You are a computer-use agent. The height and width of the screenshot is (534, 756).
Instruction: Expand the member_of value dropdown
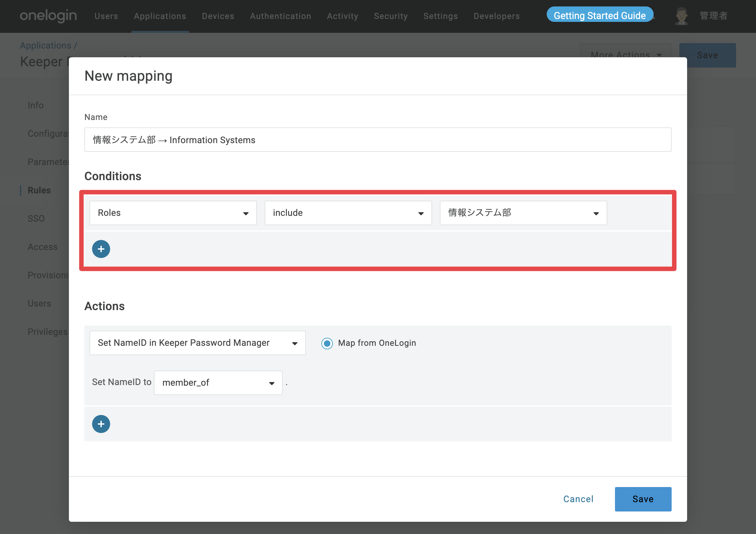pyautogui.click(x=218, y=383)
